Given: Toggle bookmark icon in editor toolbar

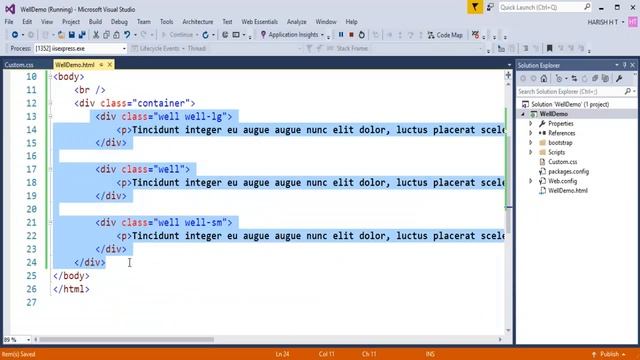Looking at the screenshot, I should point(549,49).
